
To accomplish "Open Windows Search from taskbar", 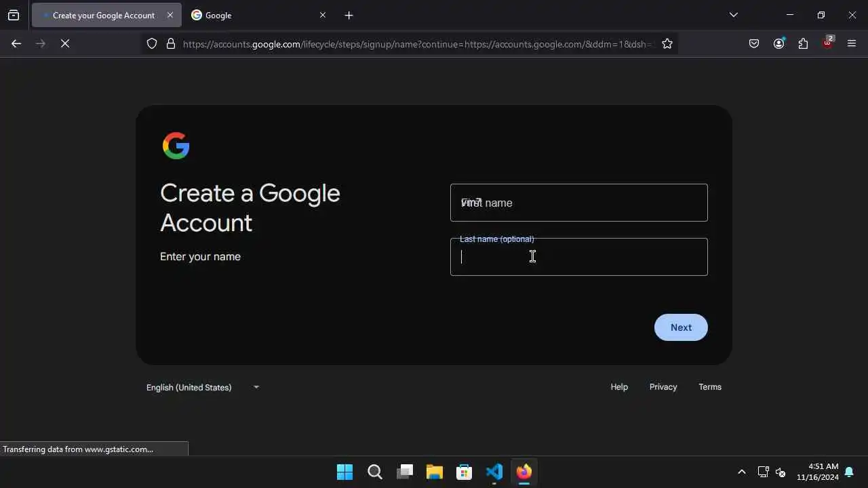I will [x=375, y=472].
